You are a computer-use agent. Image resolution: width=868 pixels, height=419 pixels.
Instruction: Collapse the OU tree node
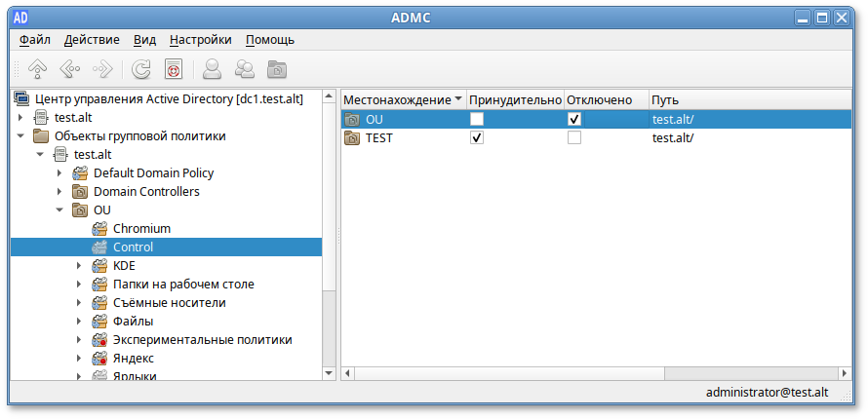pyautogui.click(x=59, y=210)
